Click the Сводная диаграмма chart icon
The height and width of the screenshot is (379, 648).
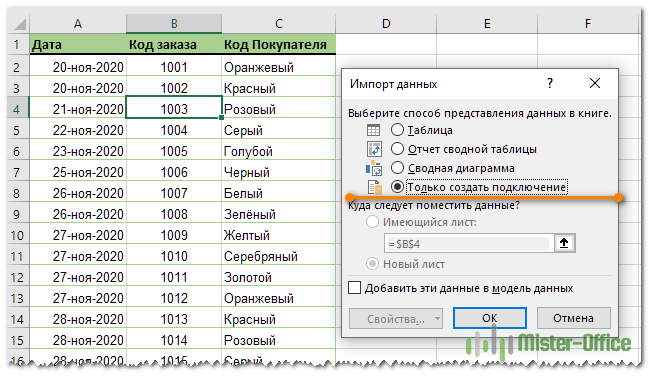click(374, 168)
